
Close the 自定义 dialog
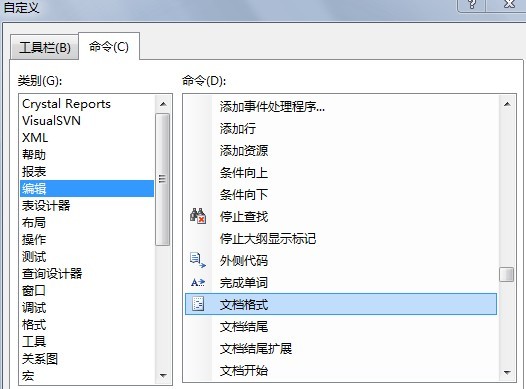click(510, 4)
